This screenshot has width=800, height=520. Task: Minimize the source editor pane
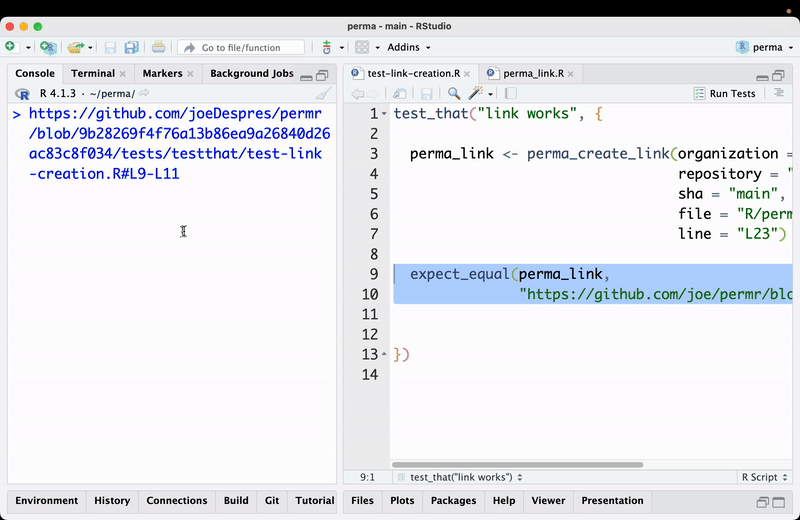(762, 77)
